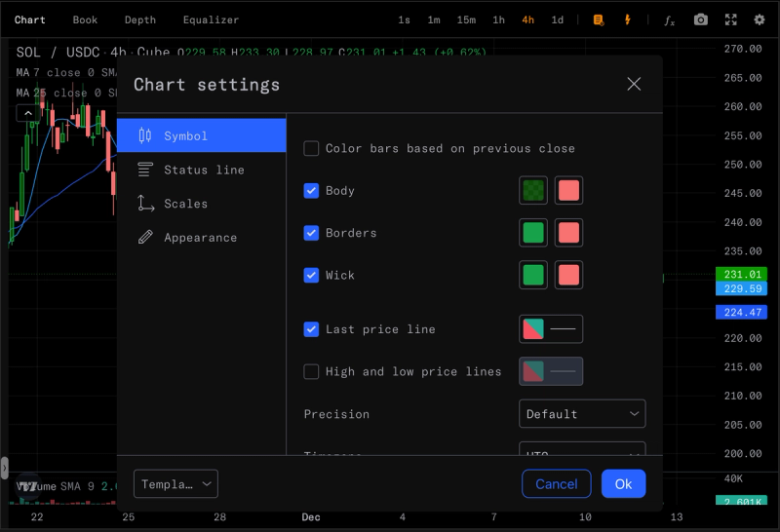Click the 40K volume axis value
Viewport: 780px width, 532px height.
[733, 478]
